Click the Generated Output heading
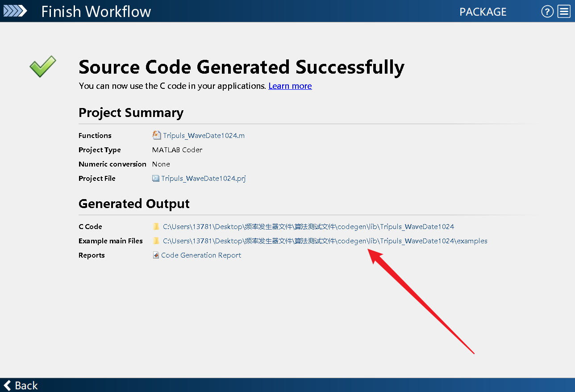 point(134,204)
